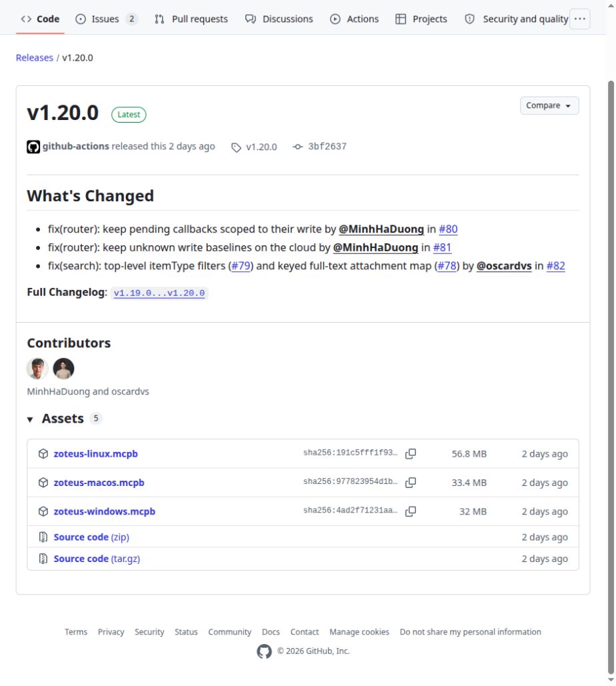This screenshot has width=616, height=686.
Task: Open the Status footer link
Action: pos(186,632)
